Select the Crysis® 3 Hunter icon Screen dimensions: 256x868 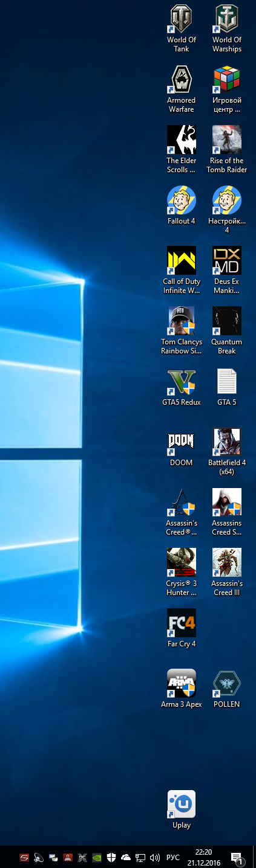tap(182, 562)
